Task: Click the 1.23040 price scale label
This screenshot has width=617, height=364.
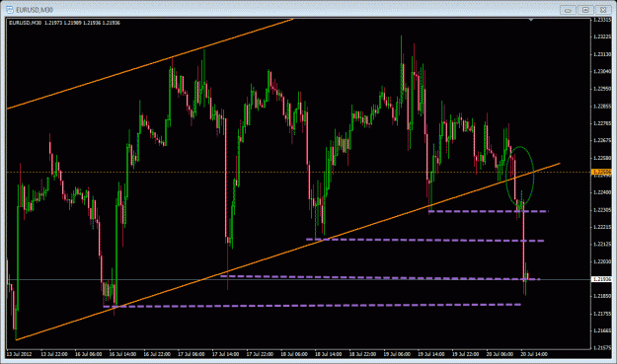Action: [x=602, y=72]
